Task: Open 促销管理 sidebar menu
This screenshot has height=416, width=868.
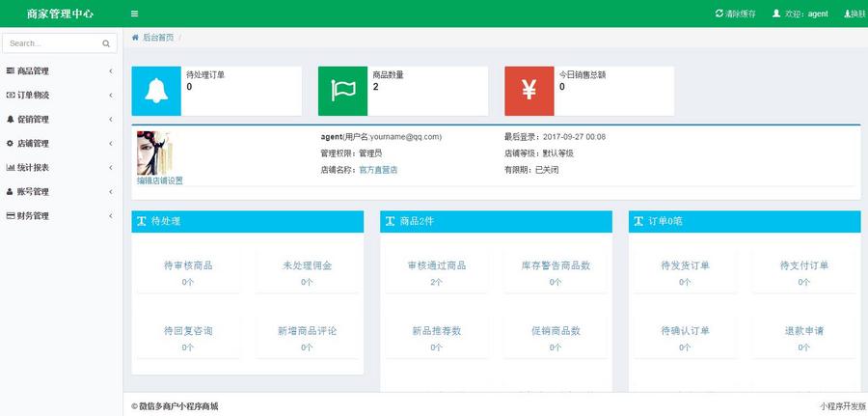Action: click(61, 119)
